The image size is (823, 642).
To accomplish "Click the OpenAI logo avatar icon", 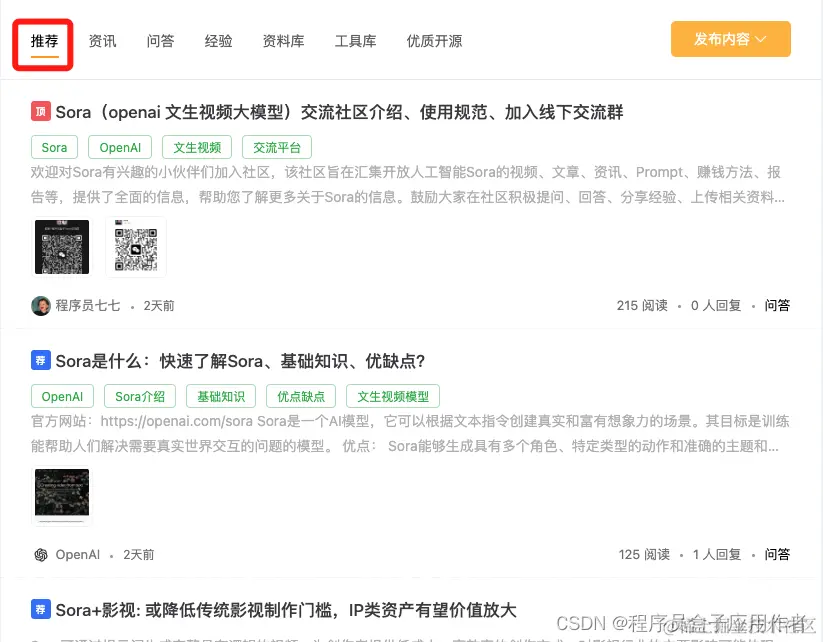I will click(x=41, y=555).
